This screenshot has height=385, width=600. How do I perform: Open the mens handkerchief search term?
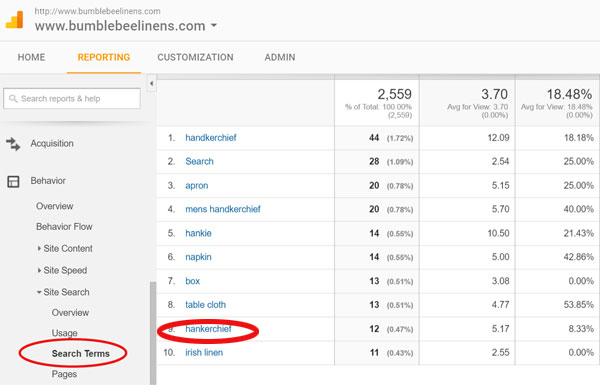pyautogui.click(x=223, y=209)
